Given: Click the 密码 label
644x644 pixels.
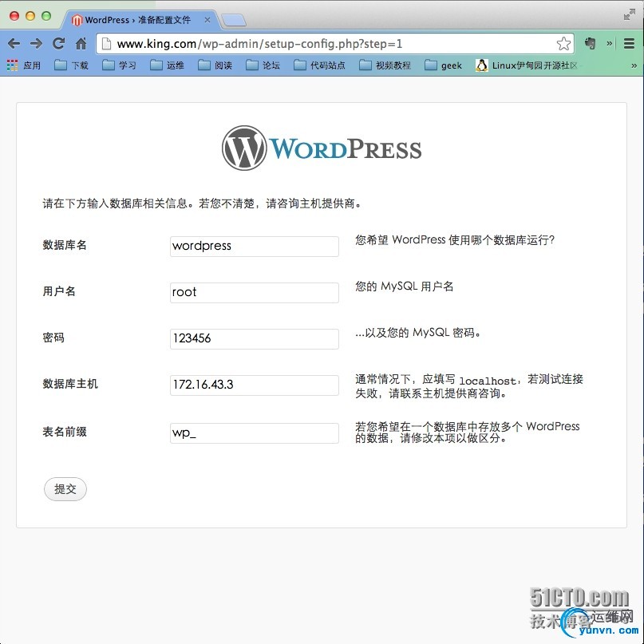Looking at the screenshot, I should (53, 338).
